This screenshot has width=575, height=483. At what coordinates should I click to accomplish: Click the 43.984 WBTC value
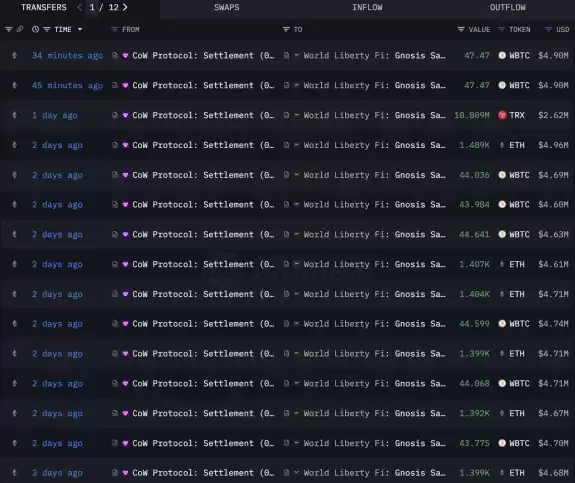click(475, 205)
